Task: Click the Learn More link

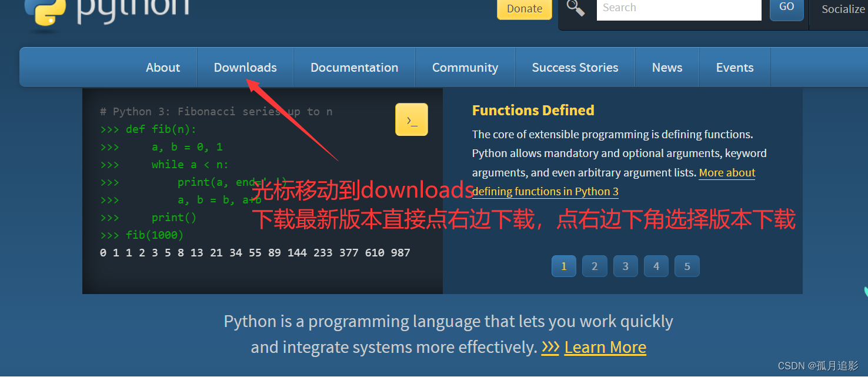Action: 605,348
